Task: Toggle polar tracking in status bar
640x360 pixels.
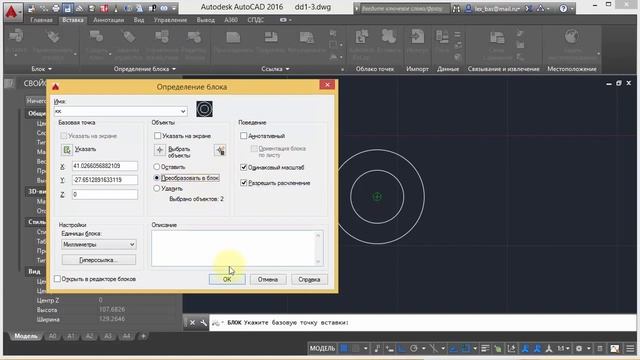Action: click(x=413, y=348)
